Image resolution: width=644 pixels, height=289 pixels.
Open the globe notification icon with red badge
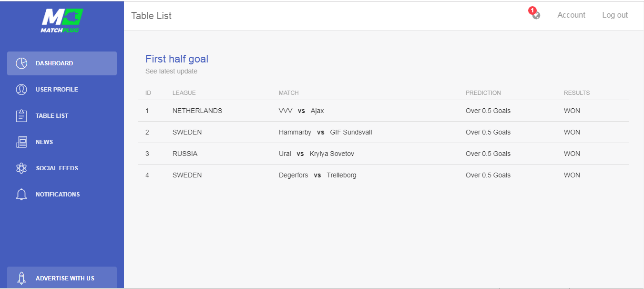pyautogui.click(x=535, y=14)
